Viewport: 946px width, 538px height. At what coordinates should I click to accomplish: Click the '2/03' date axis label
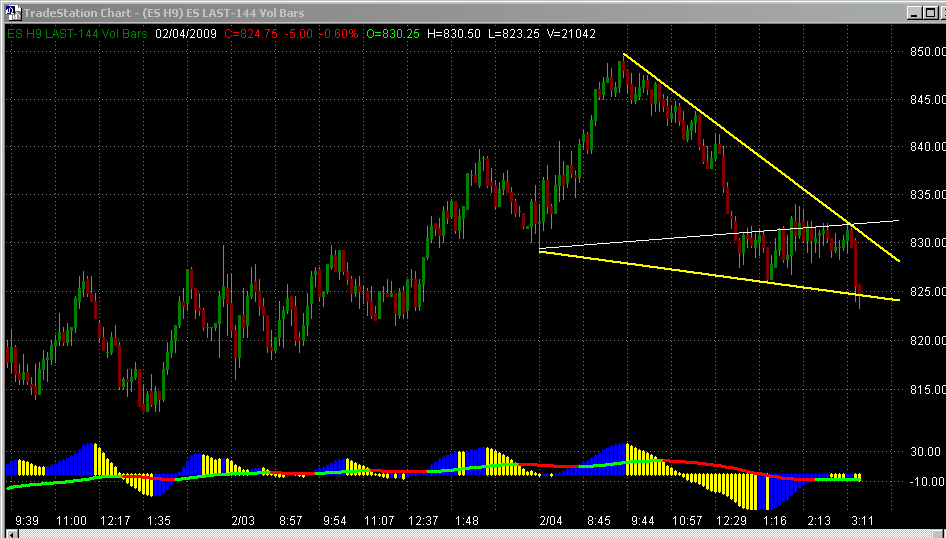tap(242, 521)
